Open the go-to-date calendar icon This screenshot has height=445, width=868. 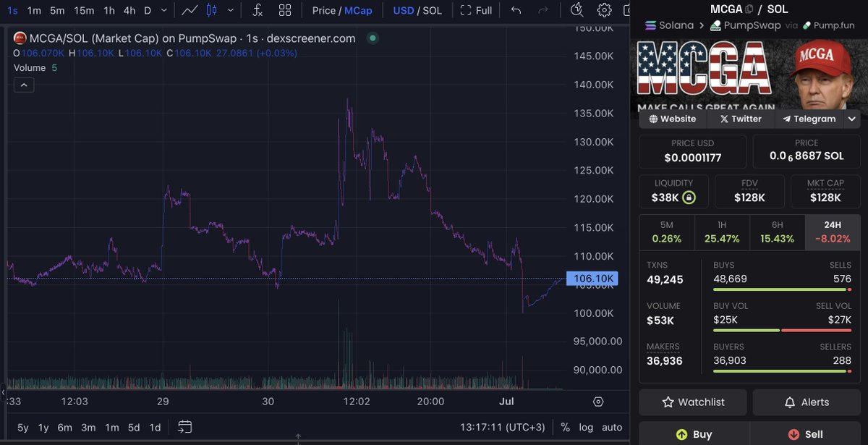[185, 428]
